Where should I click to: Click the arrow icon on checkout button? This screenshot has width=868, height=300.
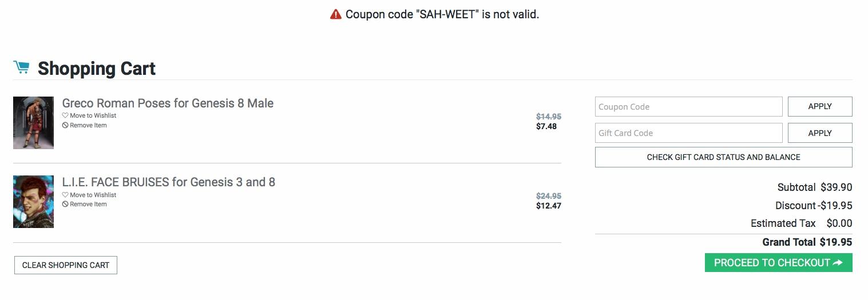[x=838, y=263]
